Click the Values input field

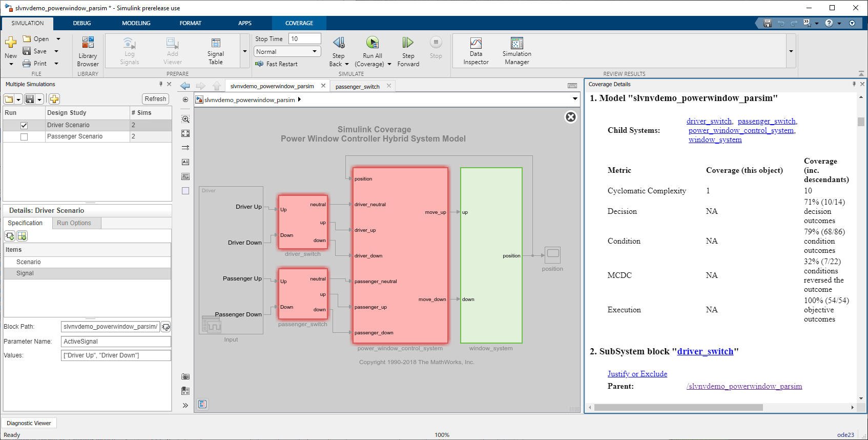pyautogui.click(x=116, y=355)
